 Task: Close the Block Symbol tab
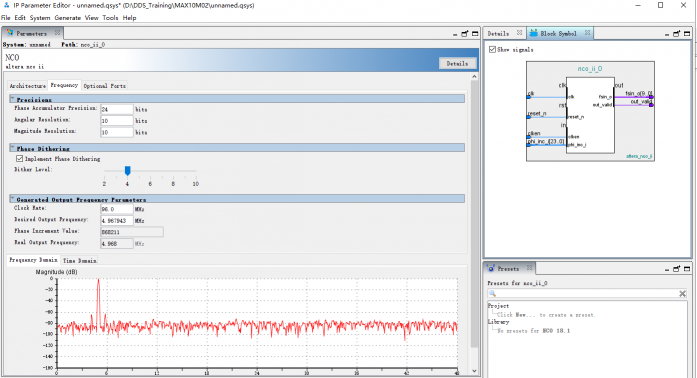(587, 33)
